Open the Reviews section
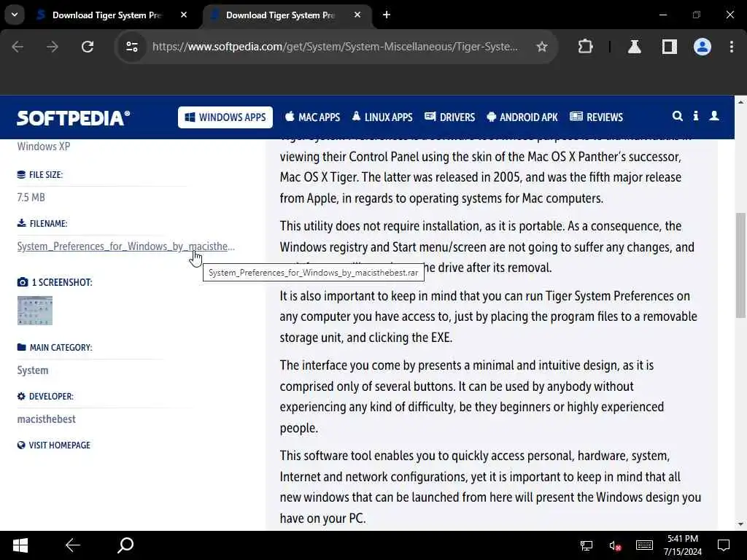This screenshot has height=560, width=747. click(x=597, y=117)
